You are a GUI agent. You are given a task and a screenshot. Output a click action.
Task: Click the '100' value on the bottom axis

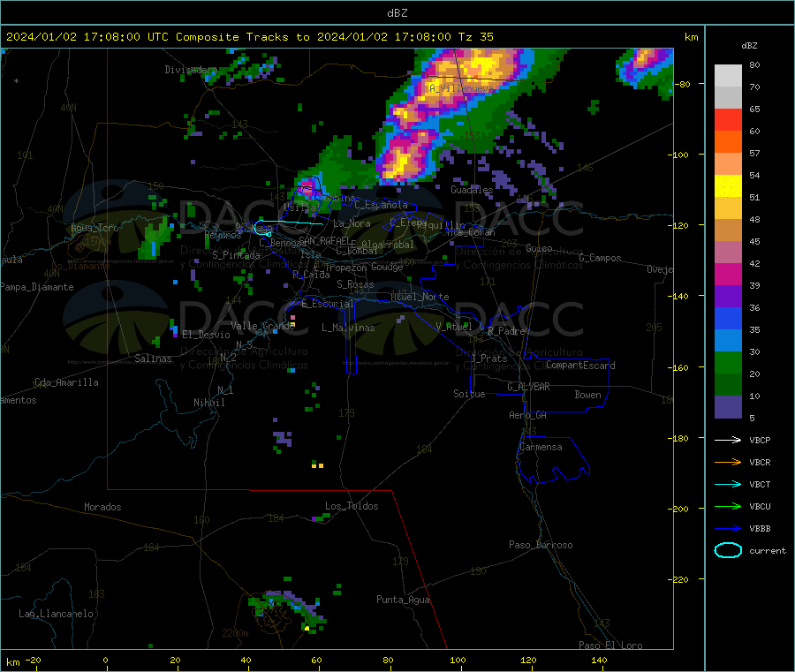458,660
